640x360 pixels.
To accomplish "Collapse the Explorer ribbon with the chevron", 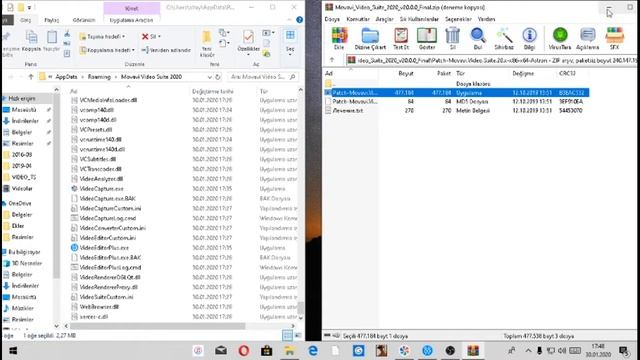I will pyautogui.click(x=289, y=20).
